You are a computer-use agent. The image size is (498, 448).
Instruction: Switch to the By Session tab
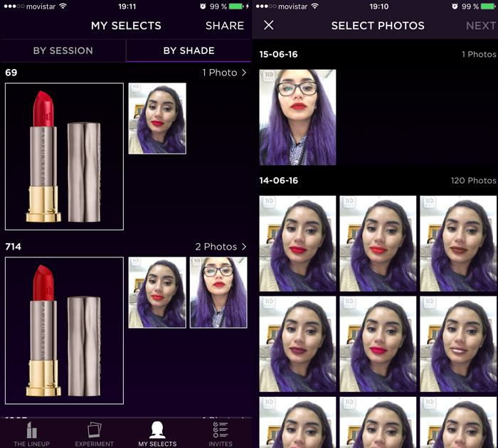tap(63, 50)
